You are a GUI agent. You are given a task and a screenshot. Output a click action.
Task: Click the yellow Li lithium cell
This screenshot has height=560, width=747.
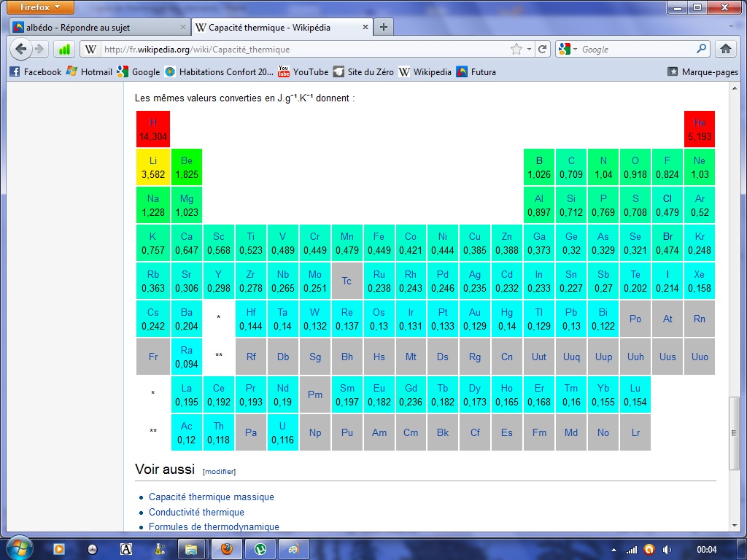click(x=153, y=167)
